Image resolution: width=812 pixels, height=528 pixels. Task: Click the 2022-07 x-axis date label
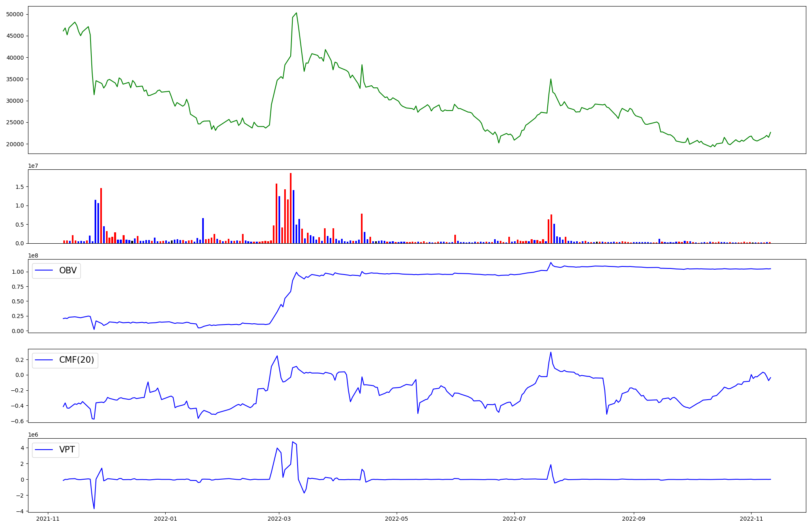[514, 519]
